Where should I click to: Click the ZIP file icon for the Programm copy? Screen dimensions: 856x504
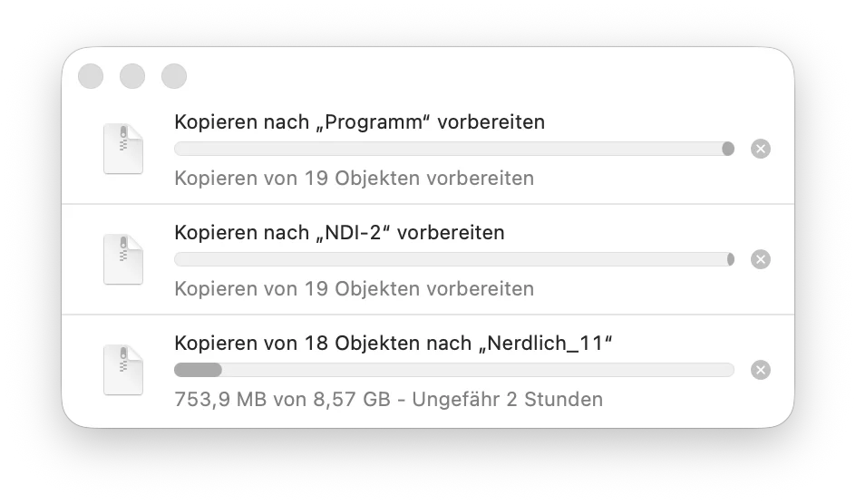click(123, 149)
